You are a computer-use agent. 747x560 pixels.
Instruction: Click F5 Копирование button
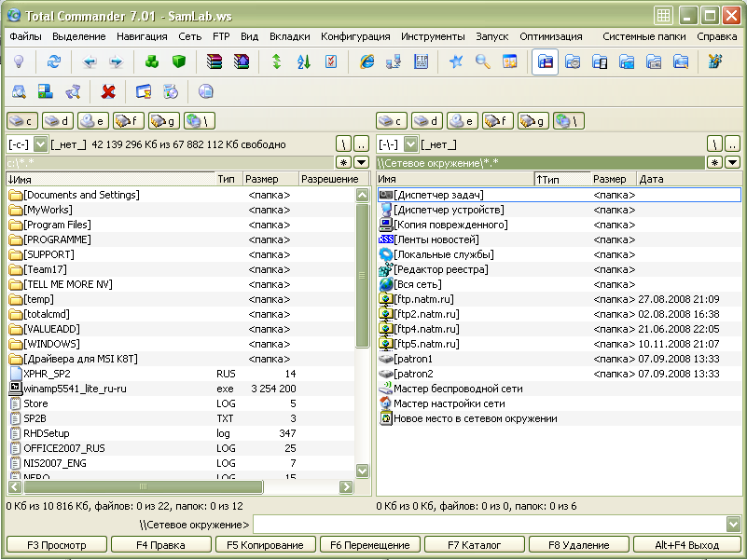tap(266, 545)
